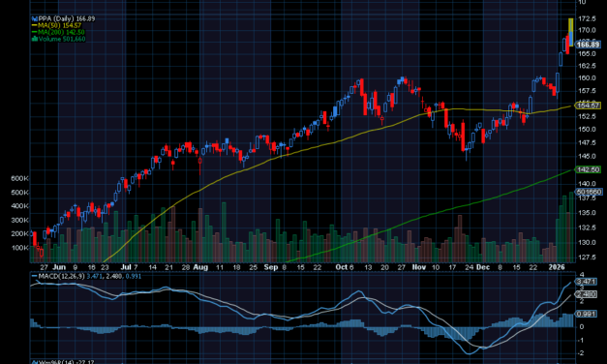Click the date label 25 before Sep
This screenshot has height=364, width=607.
pyautogui.click(x=254, y=267)
